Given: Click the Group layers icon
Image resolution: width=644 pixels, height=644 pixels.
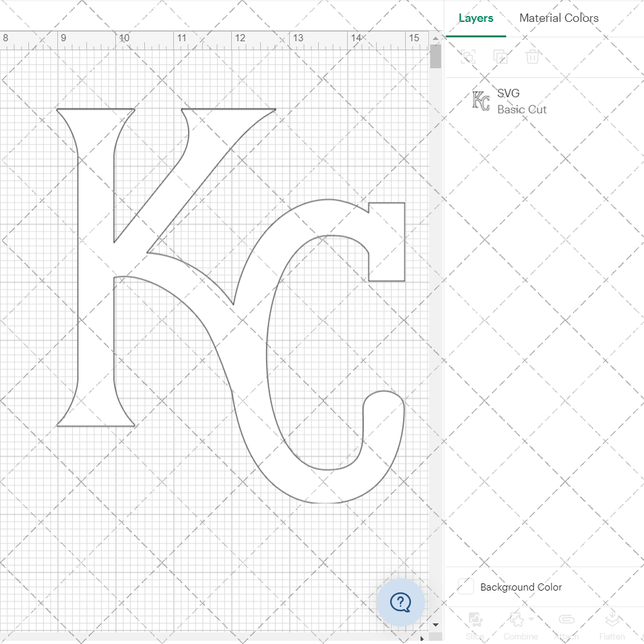Looking at the screenshot, I should [468, 56].
